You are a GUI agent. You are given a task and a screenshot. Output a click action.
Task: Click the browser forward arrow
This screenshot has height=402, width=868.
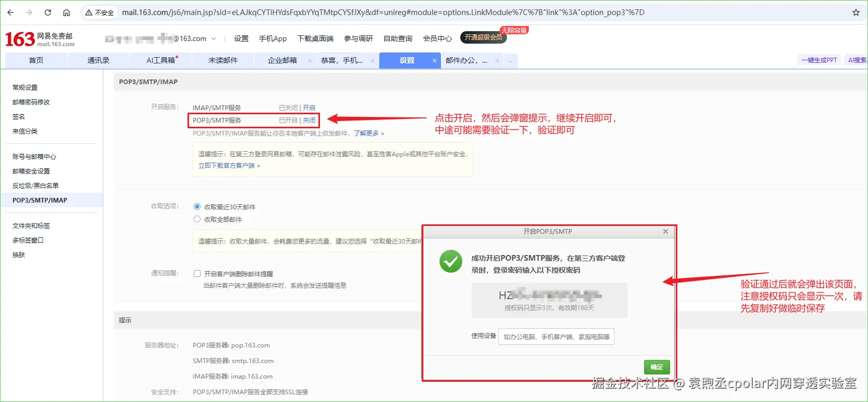point(29,12)
